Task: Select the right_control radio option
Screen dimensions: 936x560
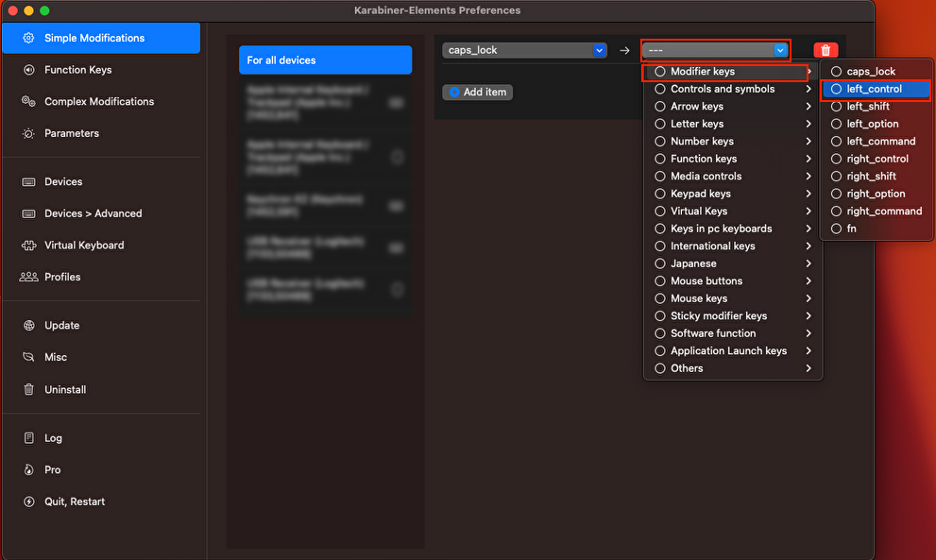Action: (x=836, y=159)
